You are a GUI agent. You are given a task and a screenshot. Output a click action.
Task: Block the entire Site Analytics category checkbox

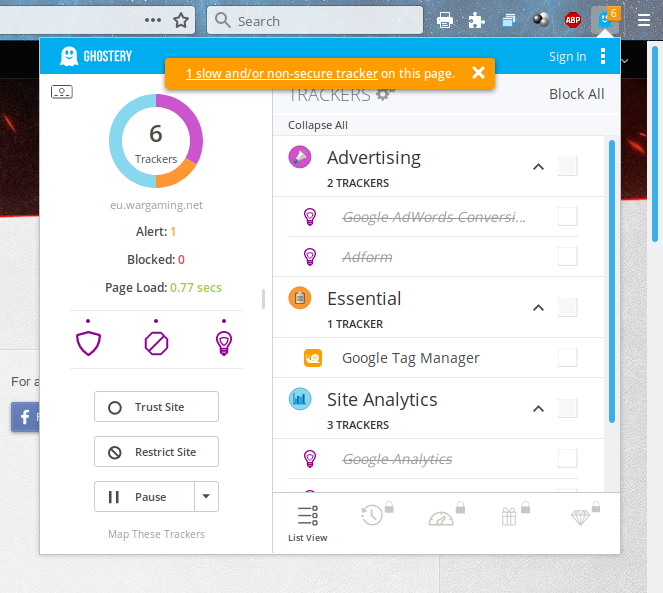[567, 408]
